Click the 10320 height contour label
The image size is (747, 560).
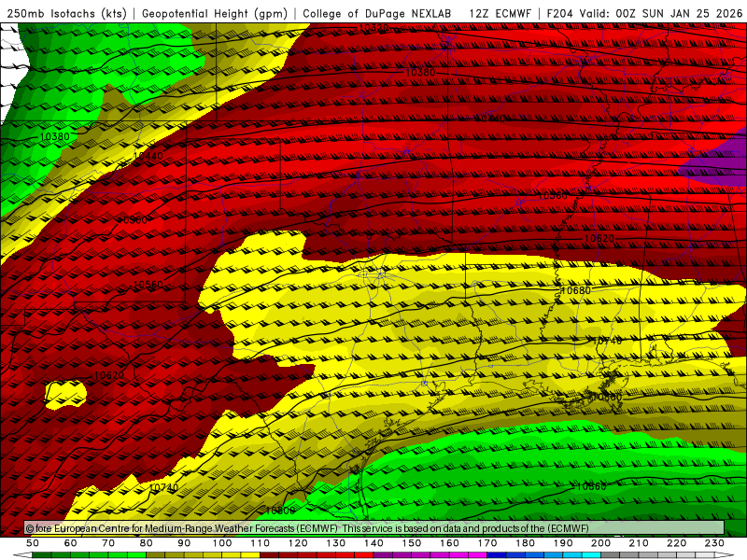click(x=373, y=28)
